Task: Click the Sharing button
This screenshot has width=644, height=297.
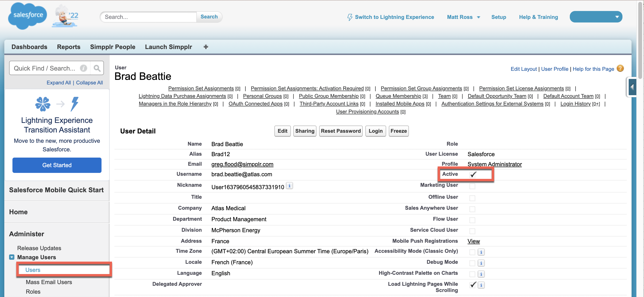Action: click(305, 131)
